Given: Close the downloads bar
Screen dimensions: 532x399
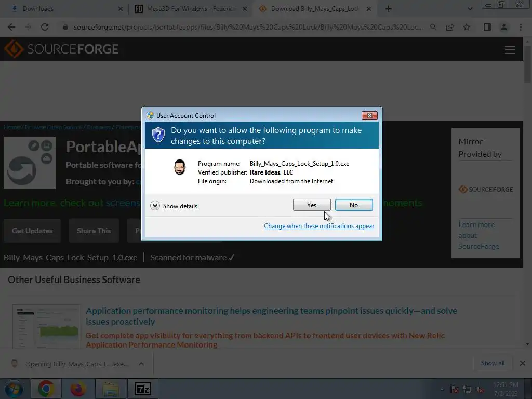Looking at the screenshot, I should pos(523,363).
